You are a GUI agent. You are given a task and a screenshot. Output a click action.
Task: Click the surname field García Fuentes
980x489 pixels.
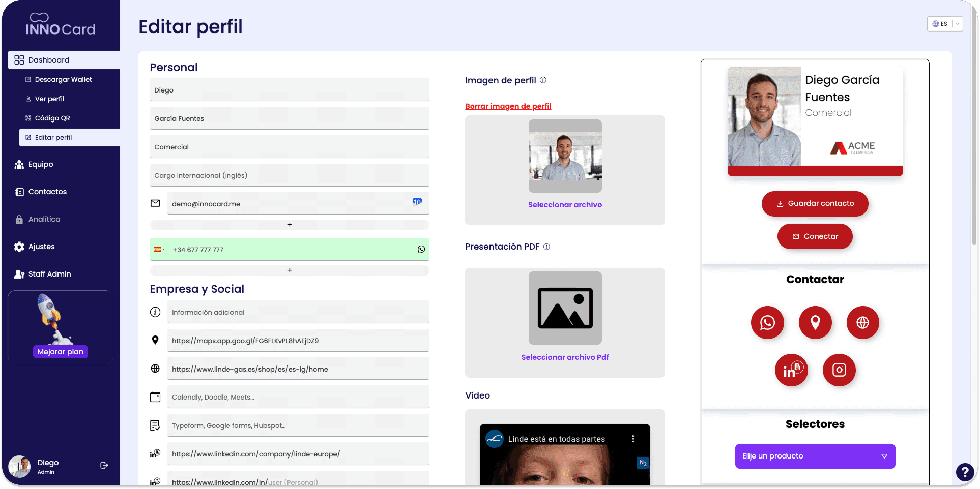pos(290,118)
